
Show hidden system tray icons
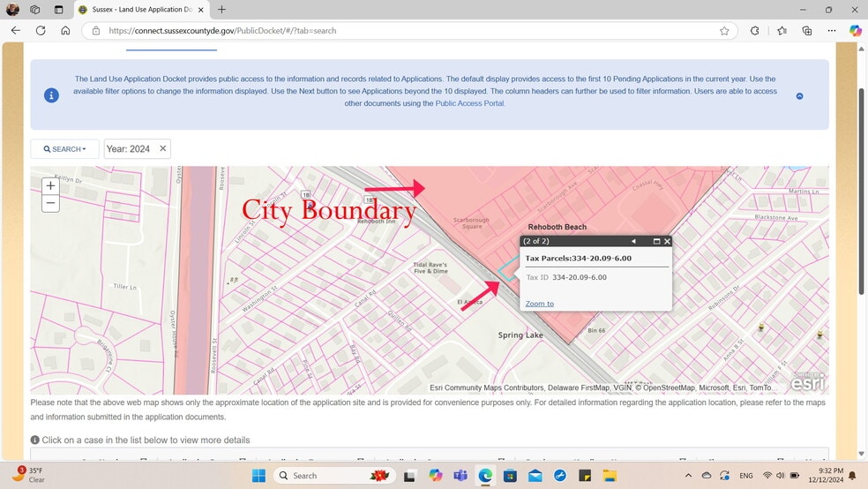(x=687, y=476)
